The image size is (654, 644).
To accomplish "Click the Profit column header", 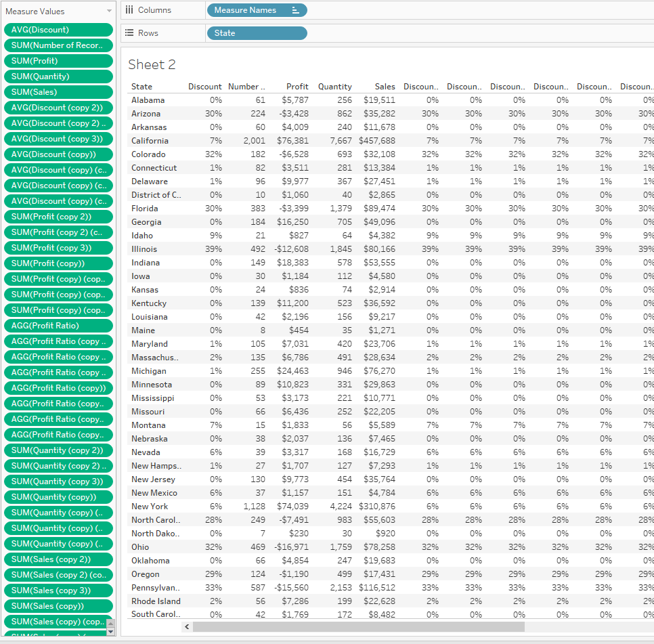I will click(297, 87).
